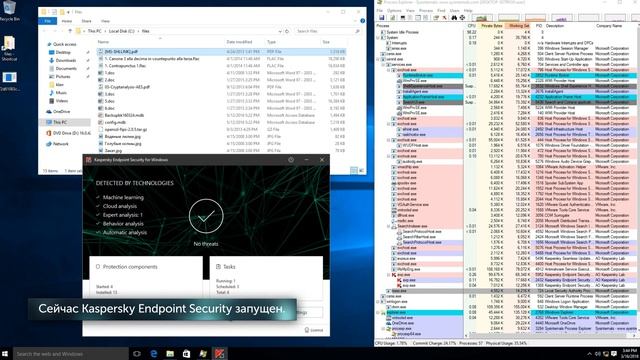Collapse the avp.exe process tree node
640x360 pixels.
pyautogui.click(x=389, y=275)
